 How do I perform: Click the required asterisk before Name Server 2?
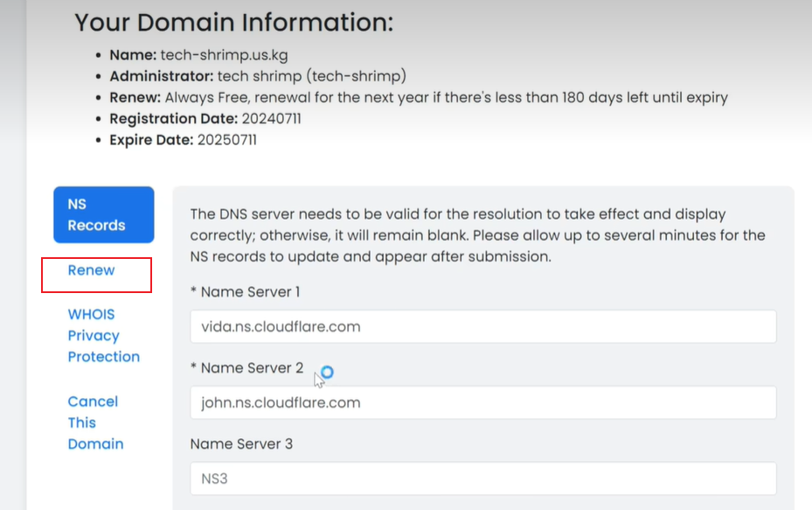point(194,366)
